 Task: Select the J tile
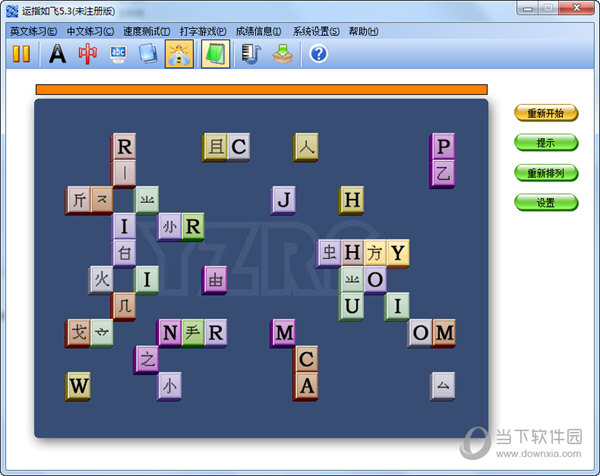283,201
